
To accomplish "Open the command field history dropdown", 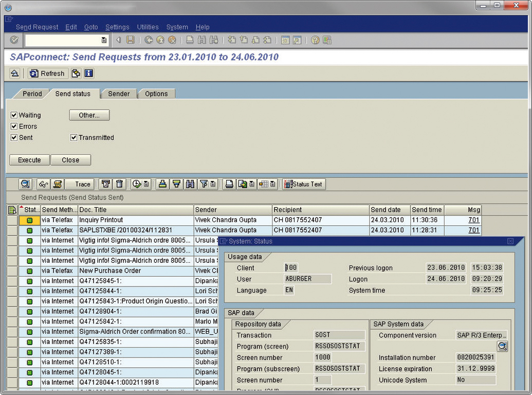I will coord(104,41).
